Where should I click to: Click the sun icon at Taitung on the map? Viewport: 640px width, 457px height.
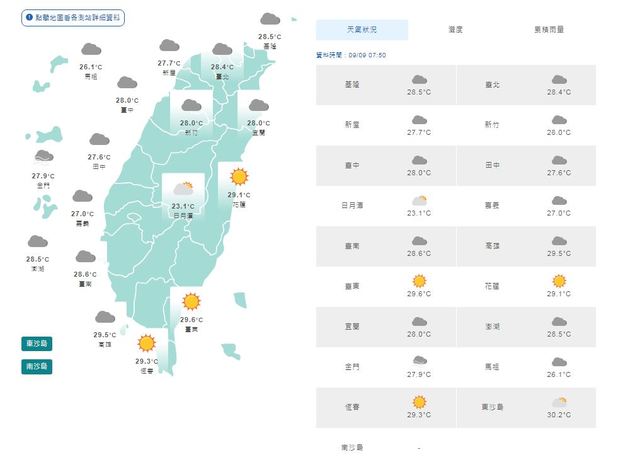pos(191,300)
